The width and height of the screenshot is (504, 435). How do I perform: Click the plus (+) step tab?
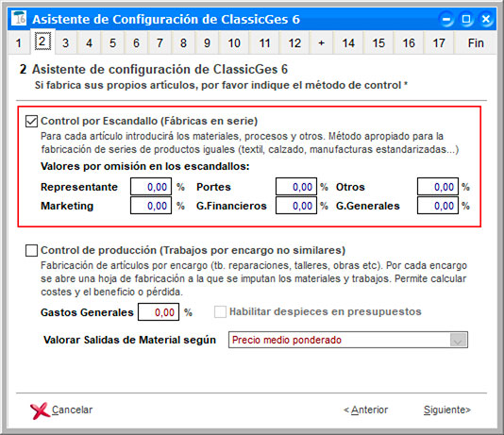tap(321, 43)
